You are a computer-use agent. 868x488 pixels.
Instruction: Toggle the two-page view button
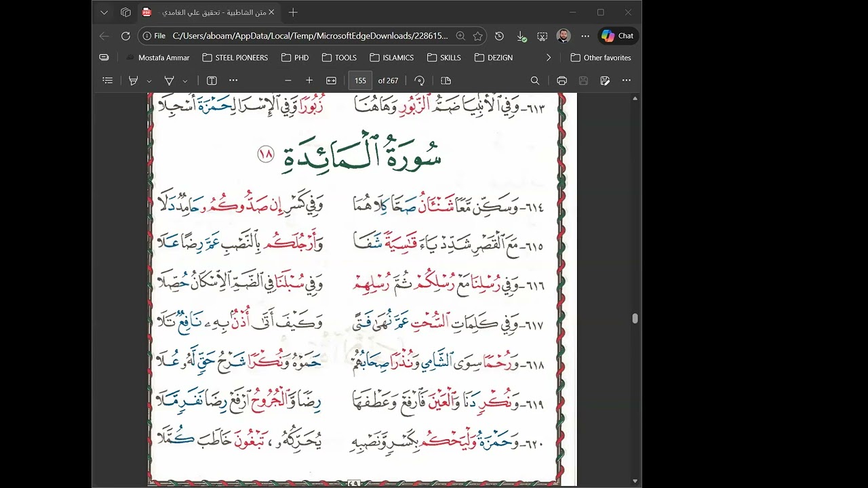446,81
